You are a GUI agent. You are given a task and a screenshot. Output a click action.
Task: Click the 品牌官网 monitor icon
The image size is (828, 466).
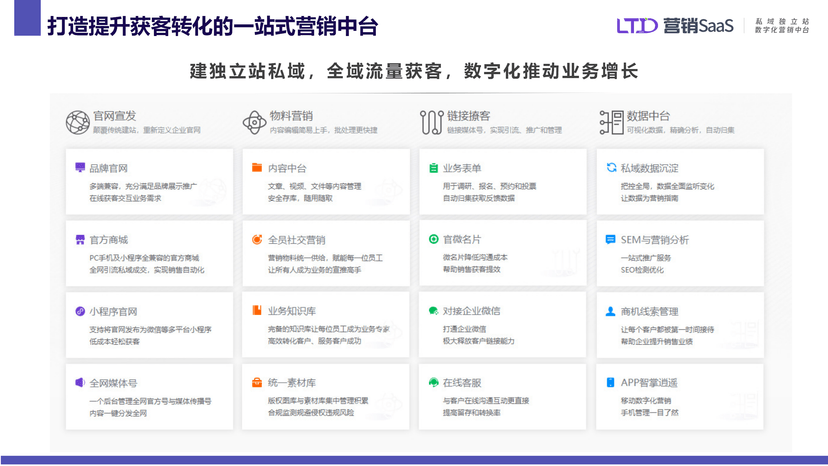click(x=80, y=167)
